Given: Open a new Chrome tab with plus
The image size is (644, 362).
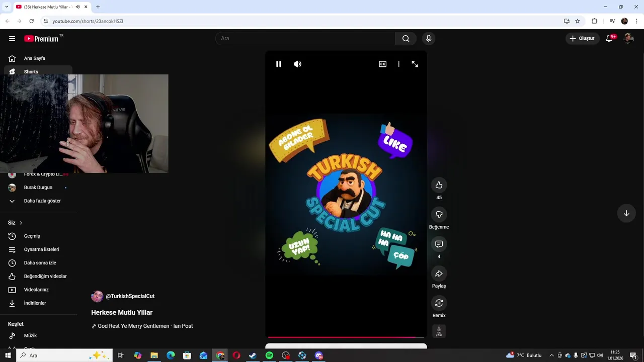Looking at the screenshot, I should point(98,7).
